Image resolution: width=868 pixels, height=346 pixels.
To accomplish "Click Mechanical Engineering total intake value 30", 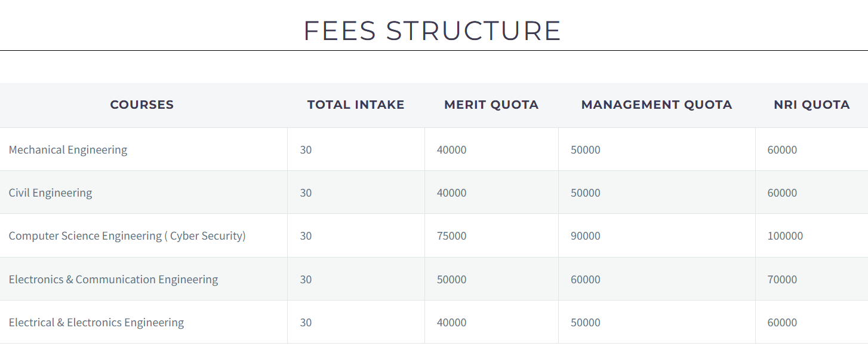I will click(306, 149).
